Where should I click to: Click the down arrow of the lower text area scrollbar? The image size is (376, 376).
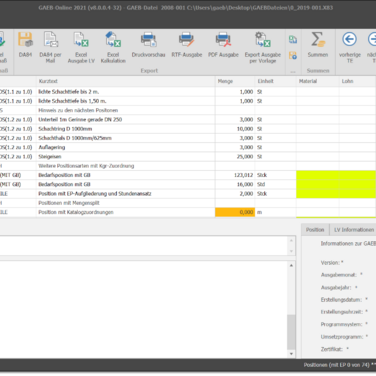click(x=291, y=354)
